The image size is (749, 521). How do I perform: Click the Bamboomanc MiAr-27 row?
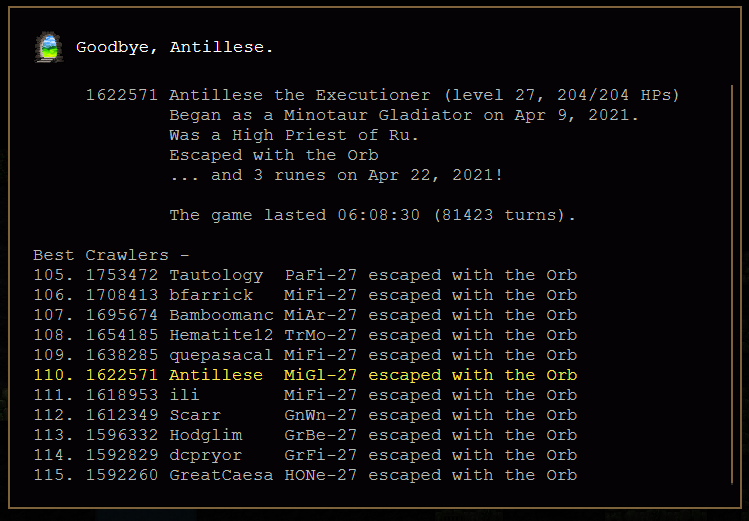305,315
